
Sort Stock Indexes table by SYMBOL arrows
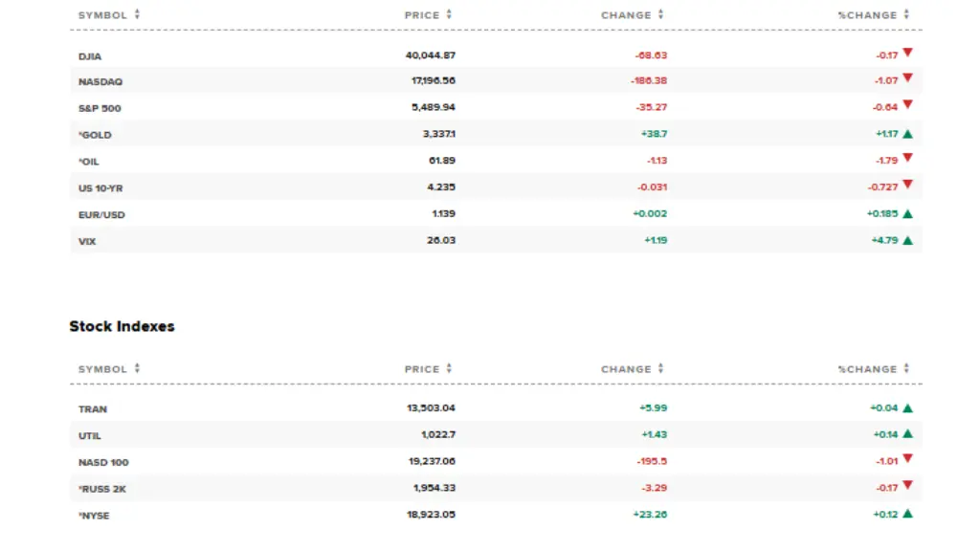[x=137, y=368]
